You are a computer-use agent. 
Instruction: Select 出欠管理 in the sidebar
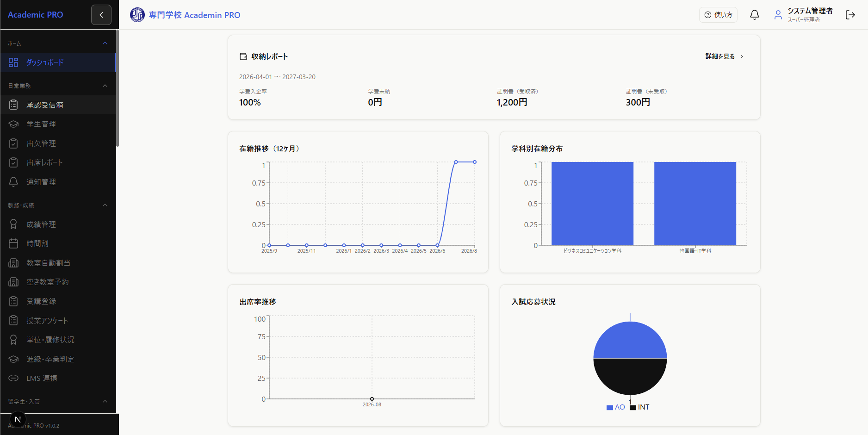[58, 143]
